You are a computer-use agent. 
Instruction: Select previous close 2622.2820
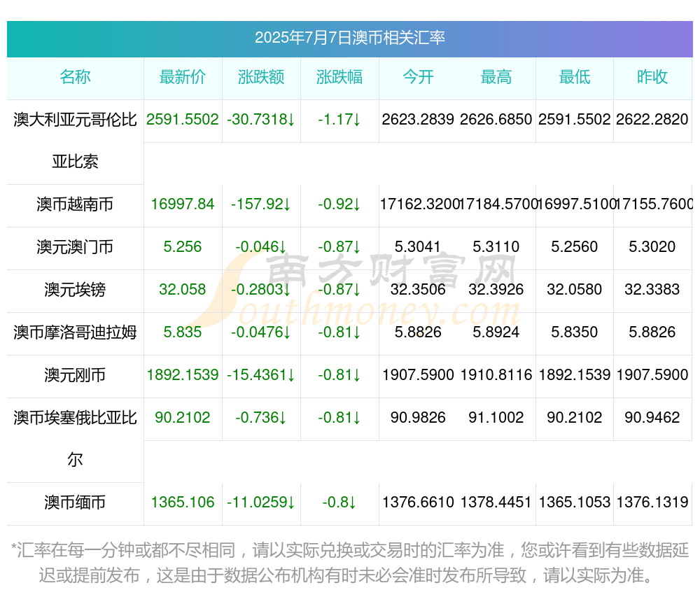point(652,119)
